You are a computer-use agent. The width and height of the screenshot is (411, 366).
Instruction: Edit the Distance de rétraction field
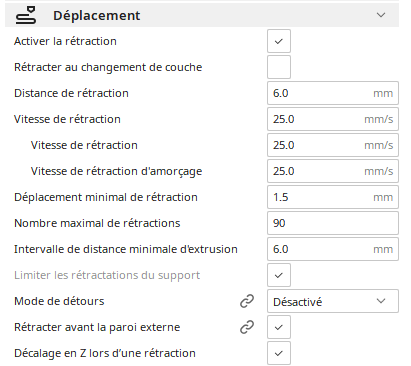(333, 93)
